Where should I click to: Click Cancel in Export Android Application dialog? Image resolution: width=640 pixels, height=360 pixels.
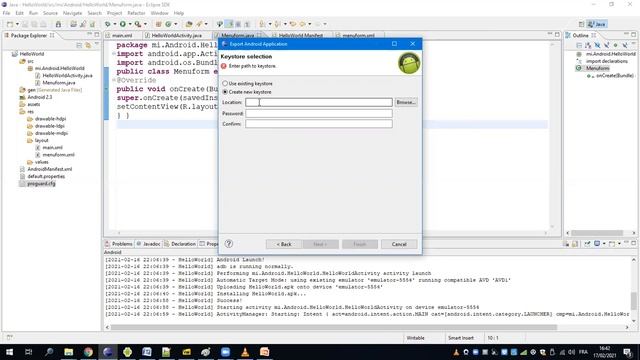point(399,244)
